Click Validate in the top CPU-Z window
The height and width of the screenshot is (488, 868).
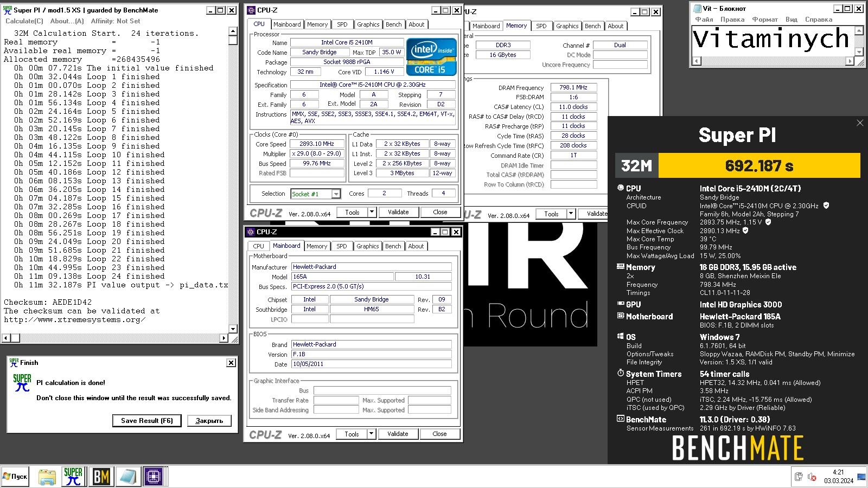398,212
